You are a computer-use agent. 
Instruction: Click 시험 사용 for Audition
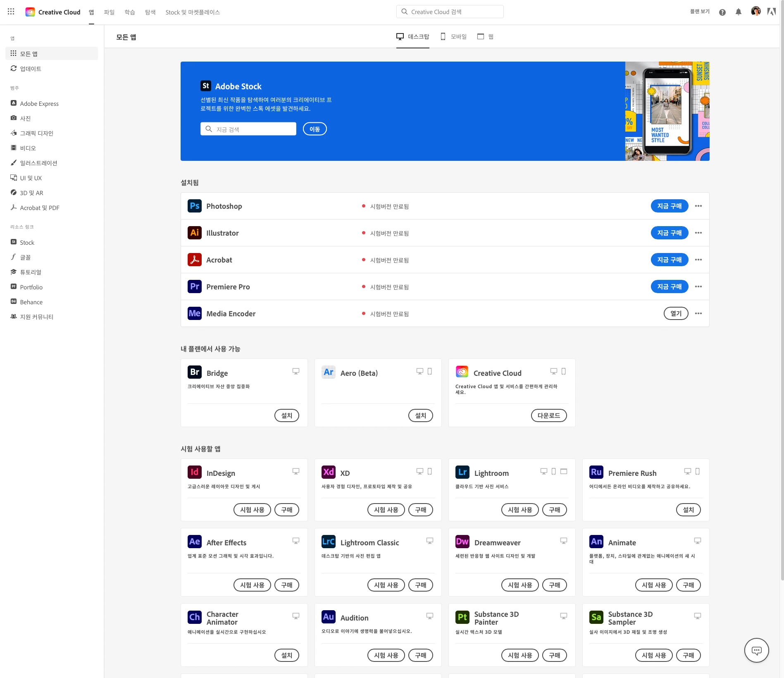(x=386, y=655)
